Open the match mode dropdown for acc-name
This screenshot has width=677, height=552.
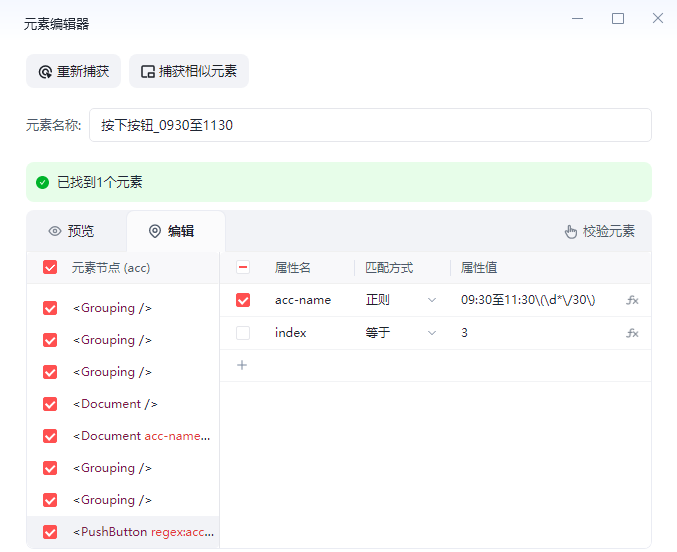coord(401,300)
